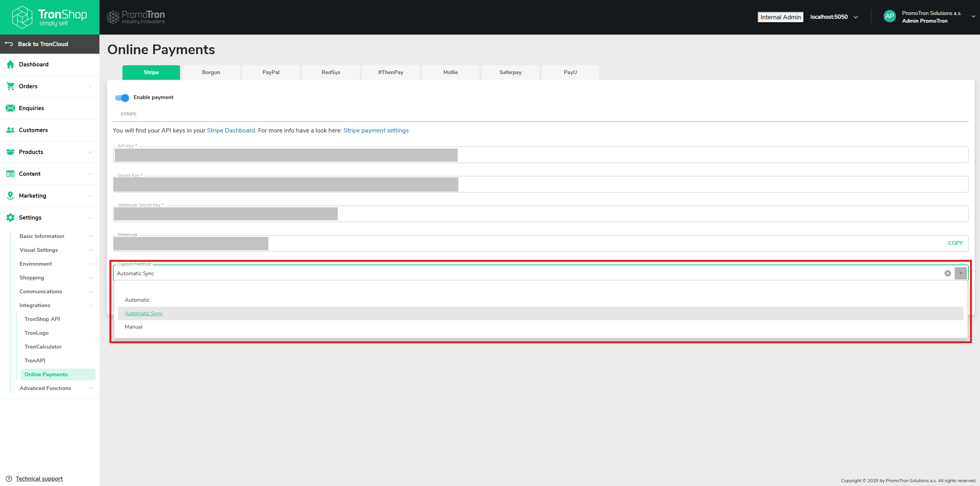Expand the Communications chevron
Viewport: 980px width, 486px height.
click(91, 291)
